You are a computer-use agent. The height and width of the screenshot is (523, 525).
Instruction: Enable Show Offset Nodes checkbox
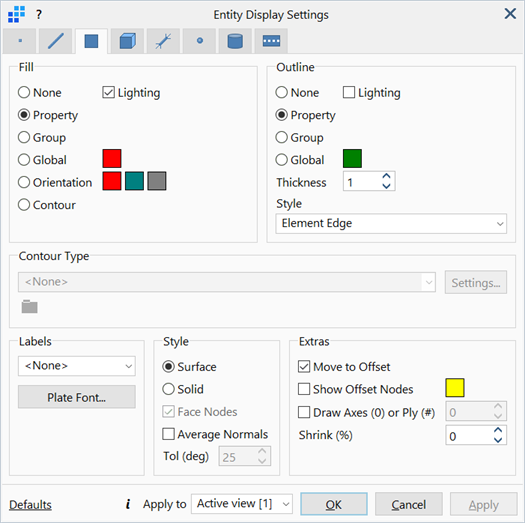coord(304,389)
